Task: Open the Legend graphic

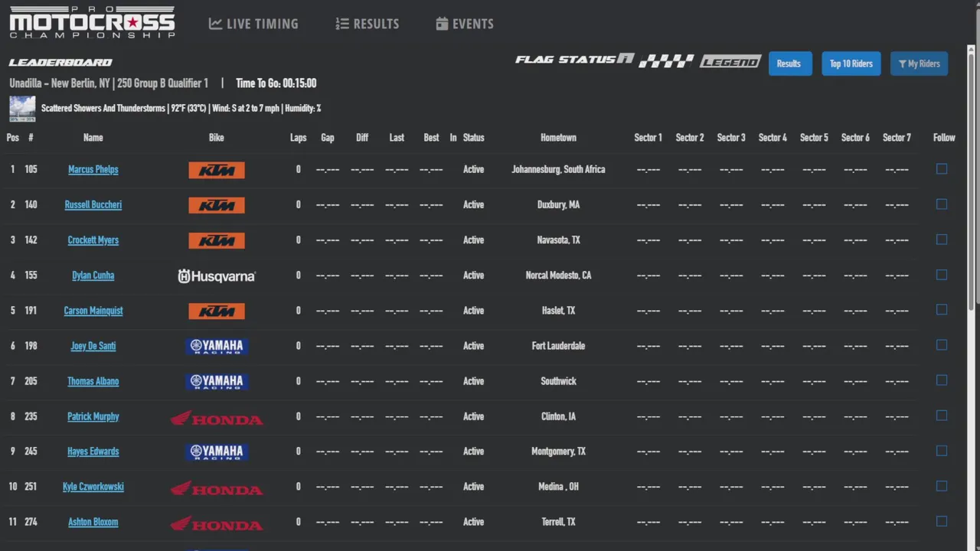Action: pyautogui.click(x=730, y=62)
